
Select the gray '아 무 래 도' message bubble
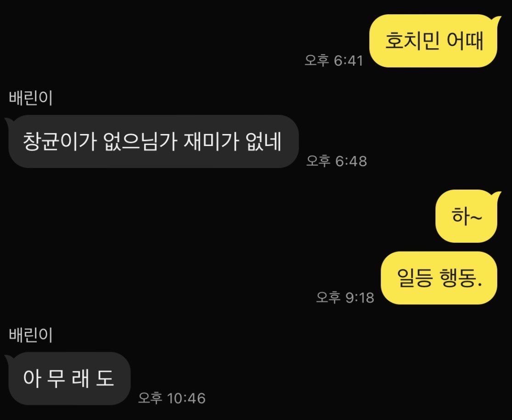click(68, 379)
